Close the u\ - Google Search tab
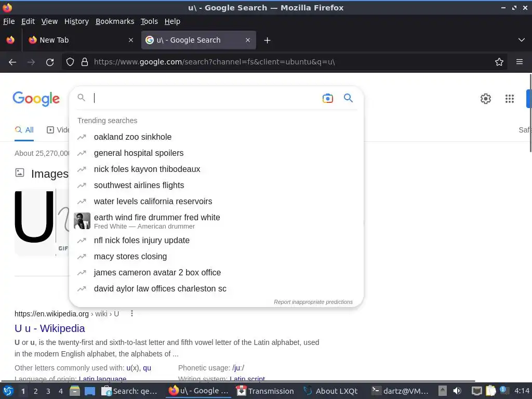 coord(248,40)
